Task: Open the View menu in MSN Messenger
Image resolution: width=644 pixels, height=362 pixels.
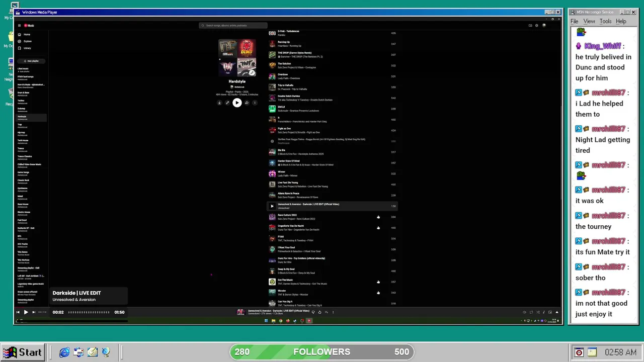Action: 589,21
